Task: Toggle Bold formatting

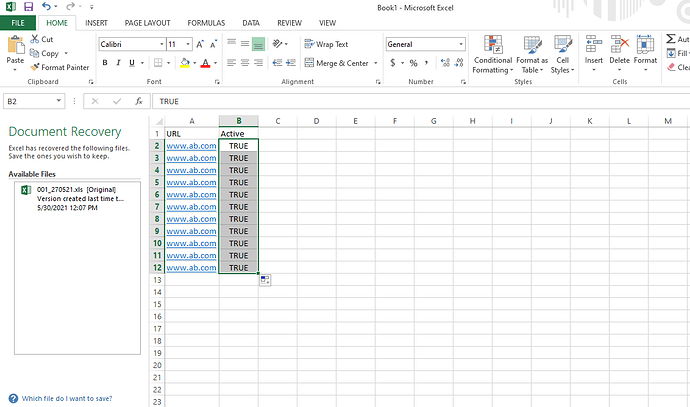Action: 105,63
